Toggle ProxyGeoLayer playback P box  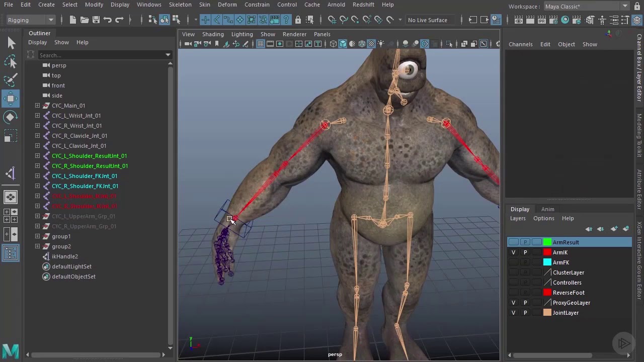point(525,303)
